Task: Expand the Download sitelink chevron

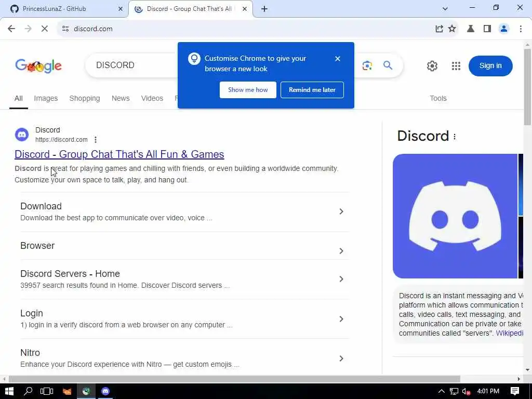Action: click(341, 212)
